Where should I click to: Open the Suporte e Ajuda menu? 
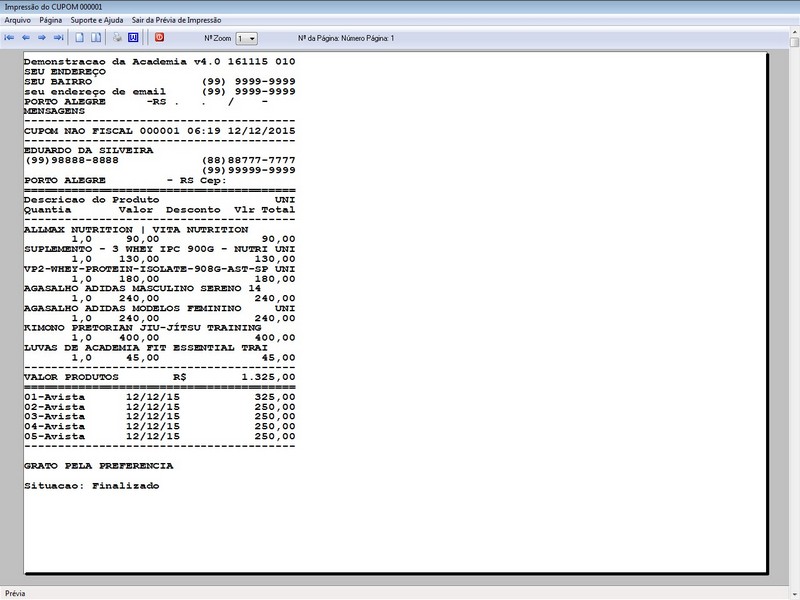(x=97, y=20)
